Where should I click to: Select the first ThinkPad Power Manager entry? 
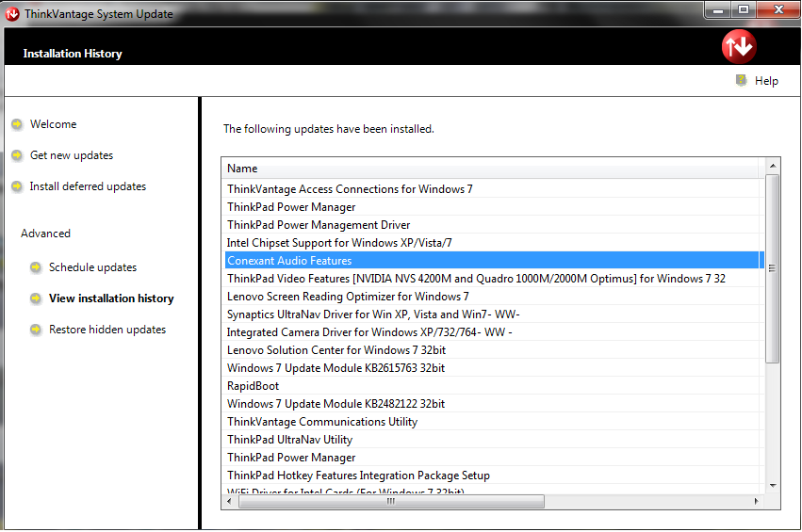493,207
